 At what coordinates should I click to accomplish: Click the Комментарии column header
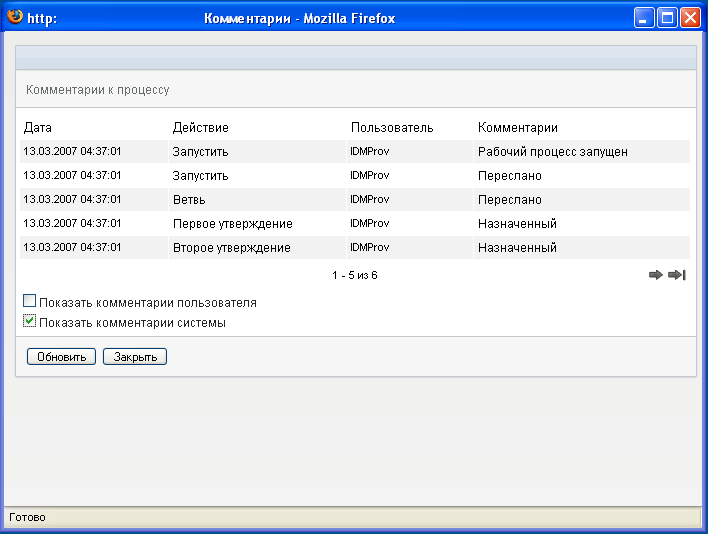point(517,128)
